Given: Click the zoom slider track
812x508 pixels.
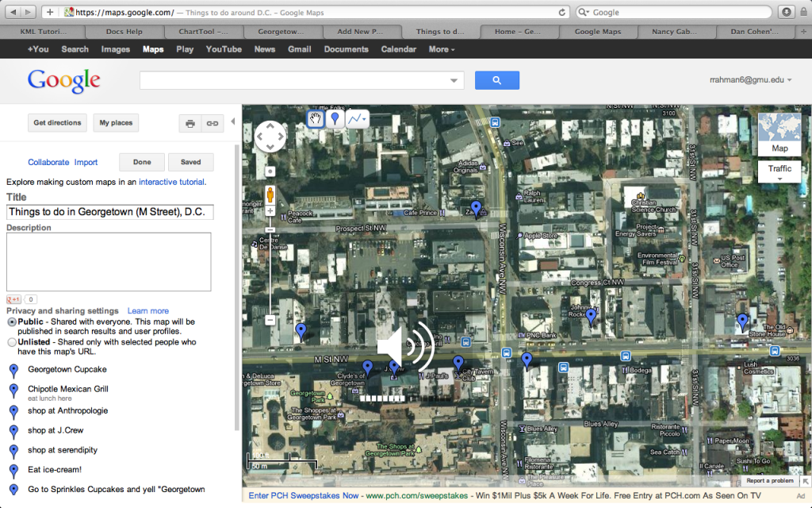Looking at the screenshot, I should pyautogui.click(x=270, y=272).
